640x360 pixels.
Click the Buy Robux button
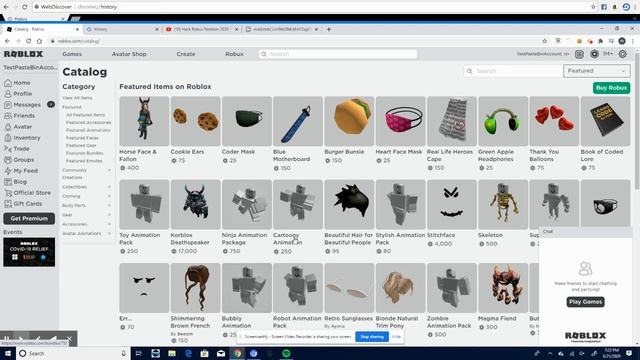pyautogui.click(x=611, y=88)
